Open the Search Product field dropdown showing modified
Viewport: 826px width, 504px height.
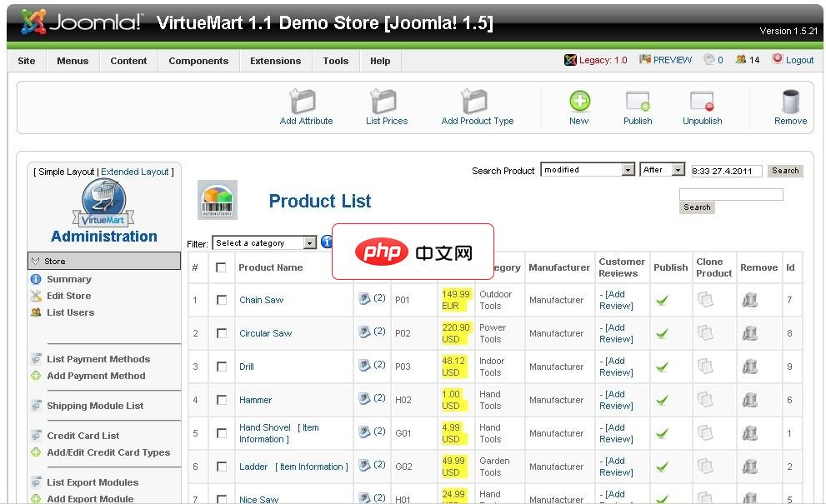point(588,169)
